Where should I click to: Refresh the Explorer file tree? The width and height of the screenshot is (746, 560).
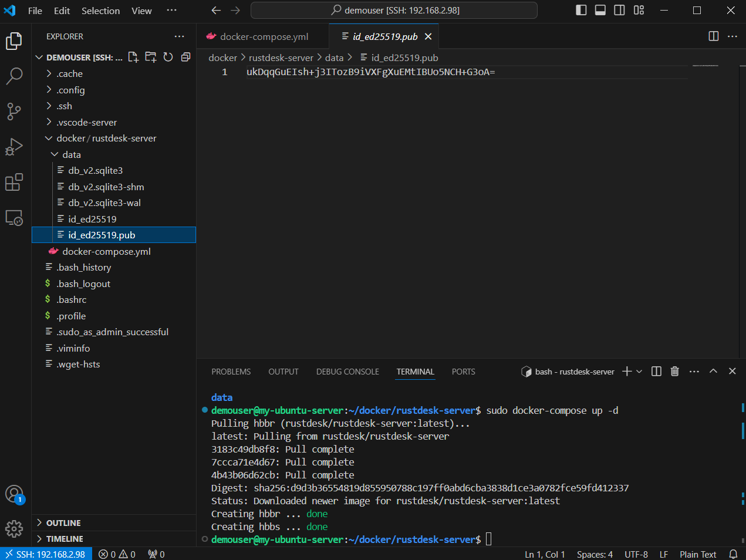pos(167,57)
